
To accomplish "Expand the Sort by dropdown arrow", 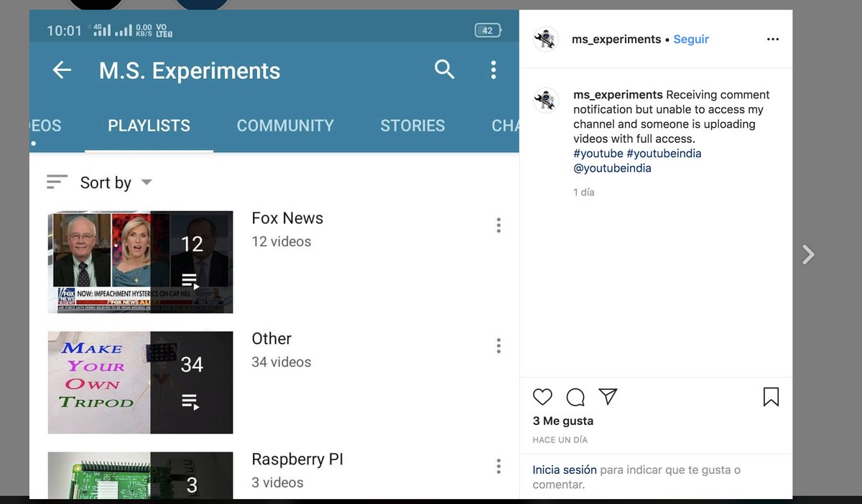I will [x=147, y=182].
